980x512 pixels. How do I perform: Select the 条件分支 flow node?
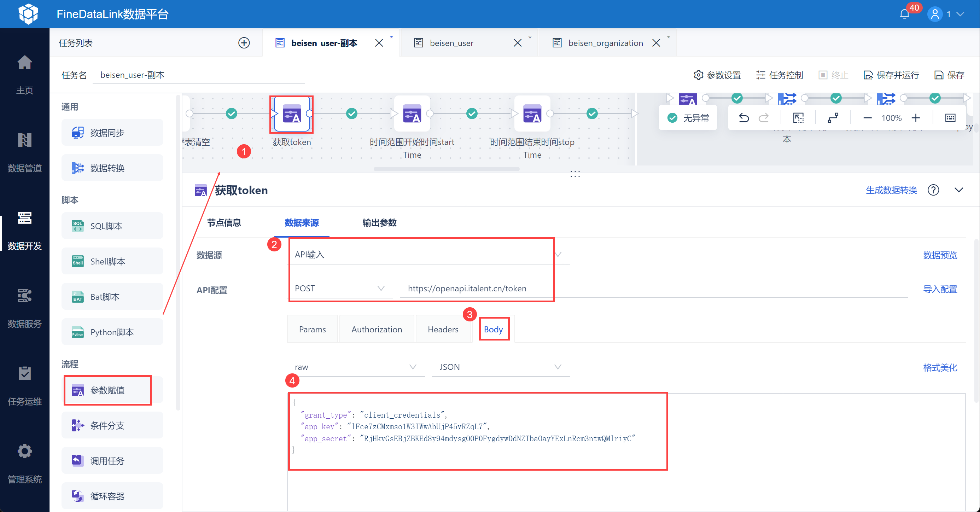click(x=107, y=425)
